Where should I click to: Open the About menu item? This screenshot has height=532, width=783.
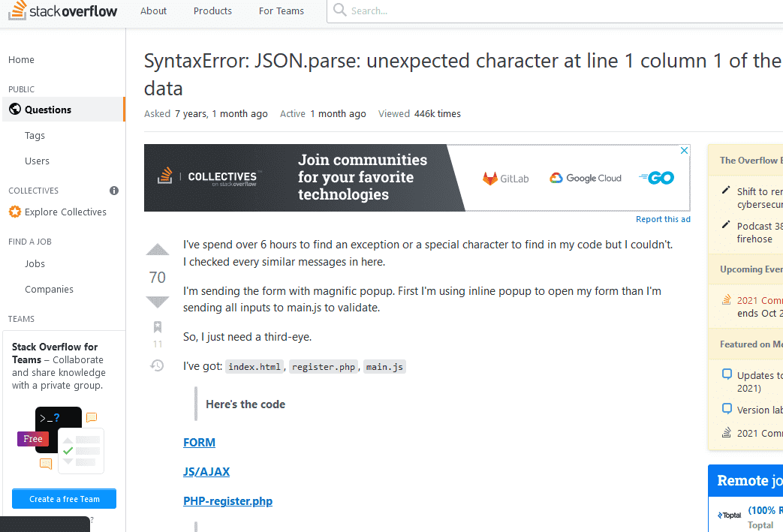(154, 11)
